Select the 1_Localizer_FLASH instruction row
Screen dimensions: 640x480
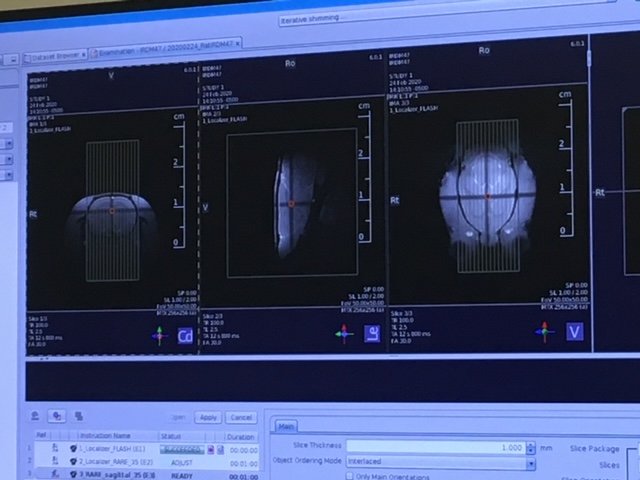click(146, 449)
